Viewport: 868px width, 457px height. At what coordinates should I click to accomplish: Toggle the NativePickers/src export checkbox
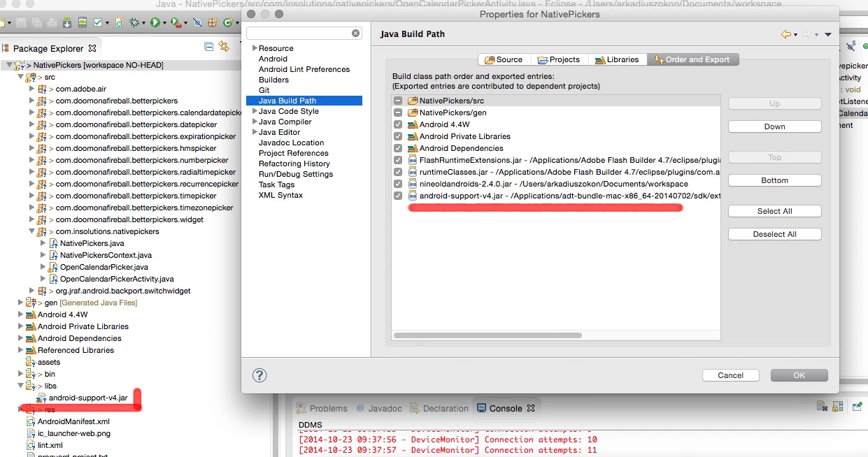[x=398, y=101]
